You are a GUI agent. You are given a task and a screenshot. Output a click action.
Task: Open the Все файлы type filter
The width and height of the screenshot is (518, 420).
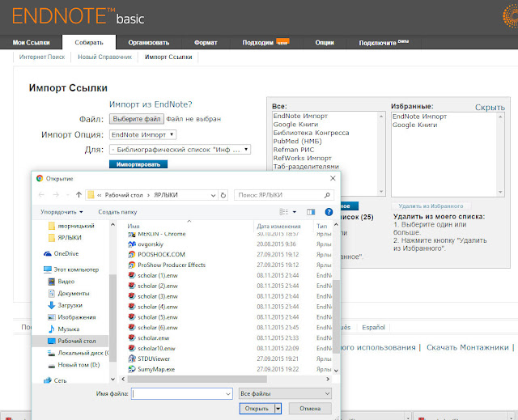click(x=285, y=393)
